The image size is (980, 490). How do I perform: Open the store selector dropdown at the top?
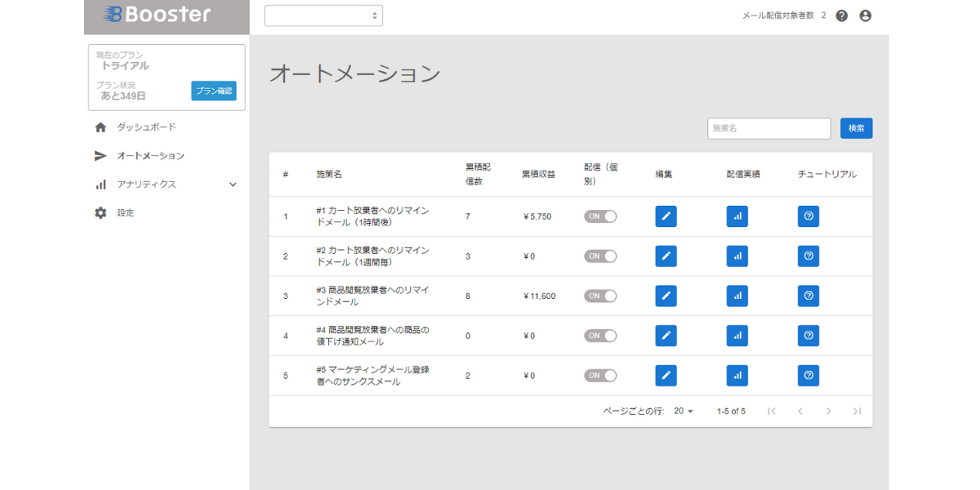323,15
